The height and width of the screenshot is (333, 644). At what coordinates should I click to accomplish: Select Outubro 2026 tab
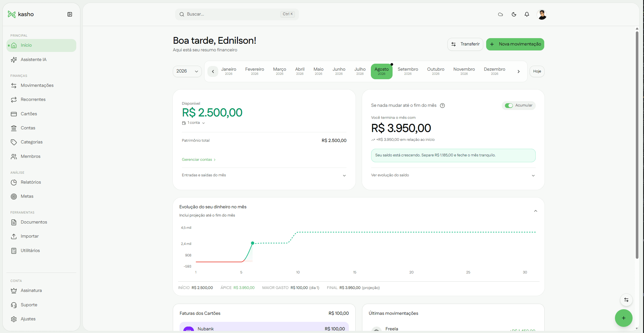coord(436,71)
